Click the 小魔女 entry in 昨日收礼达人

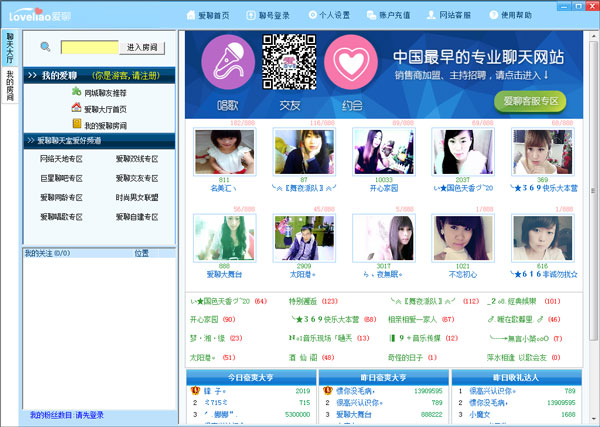[x=479, y=414]
